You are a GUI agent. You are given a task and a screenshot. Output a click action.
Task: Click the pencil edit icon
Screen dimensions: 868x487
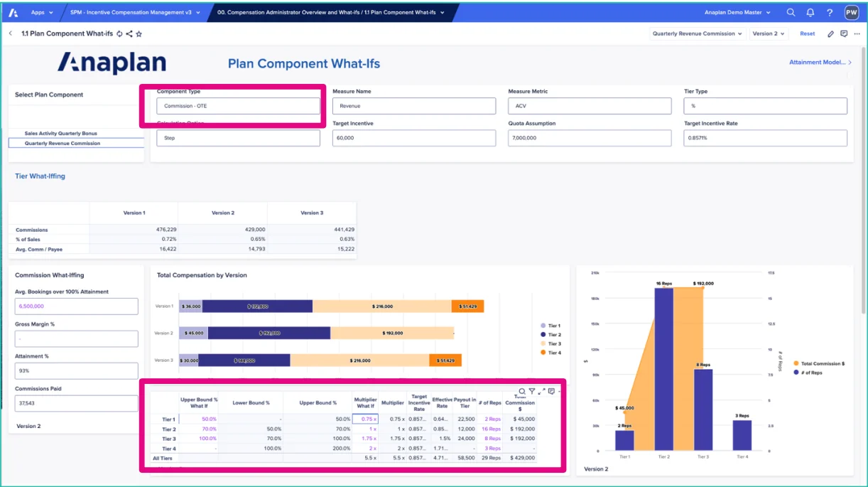coord(831,34)
